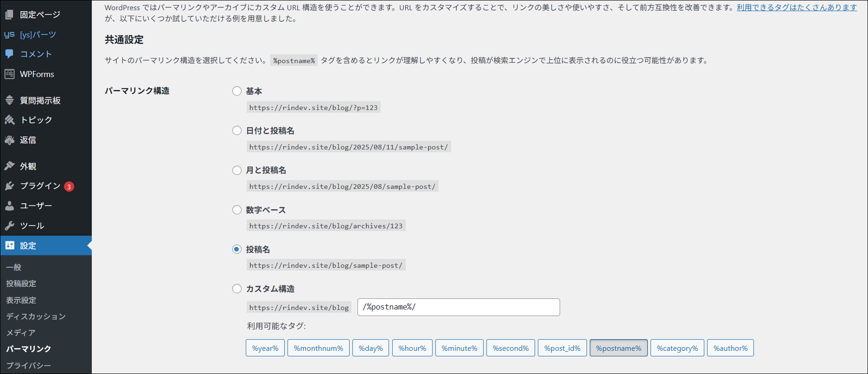Insert the %day% tag

point(371,348)
